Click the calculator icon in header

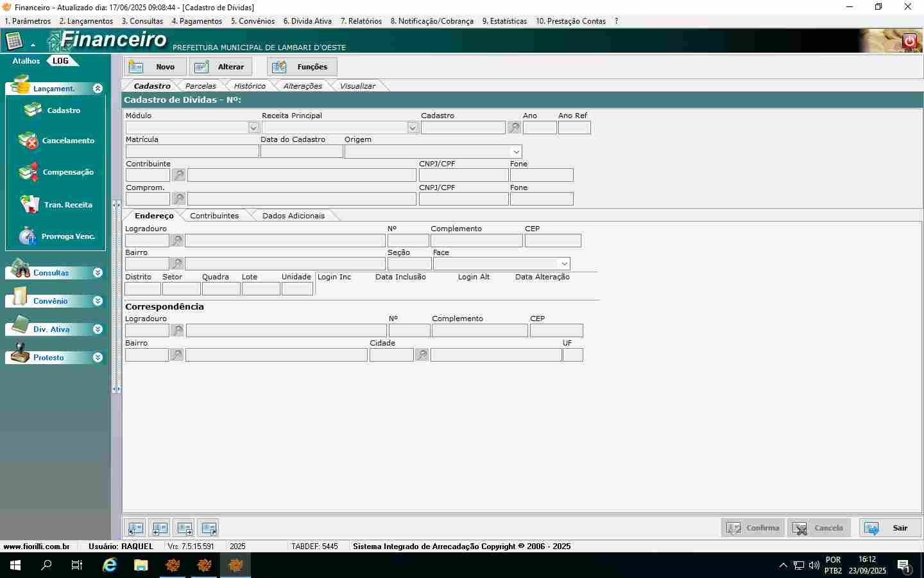pyautogui.click(x=14, y=42)
